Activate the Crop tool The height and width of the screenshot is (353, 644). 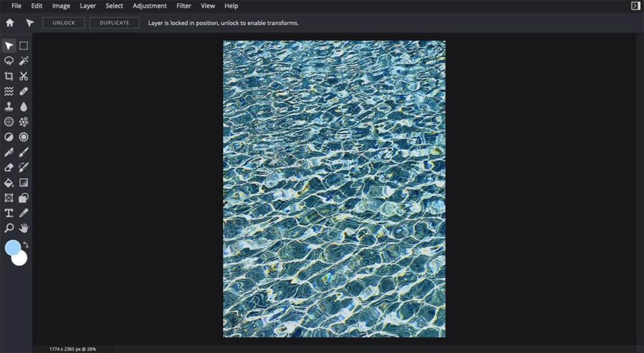click(9, 76)
